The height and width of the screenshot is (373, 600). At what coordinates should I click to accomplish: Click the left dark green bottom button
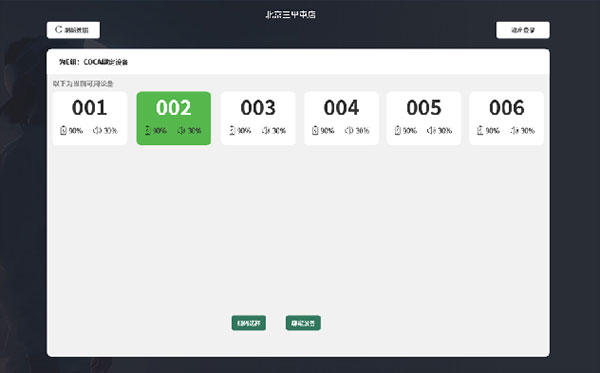click(x=249, y=323)
